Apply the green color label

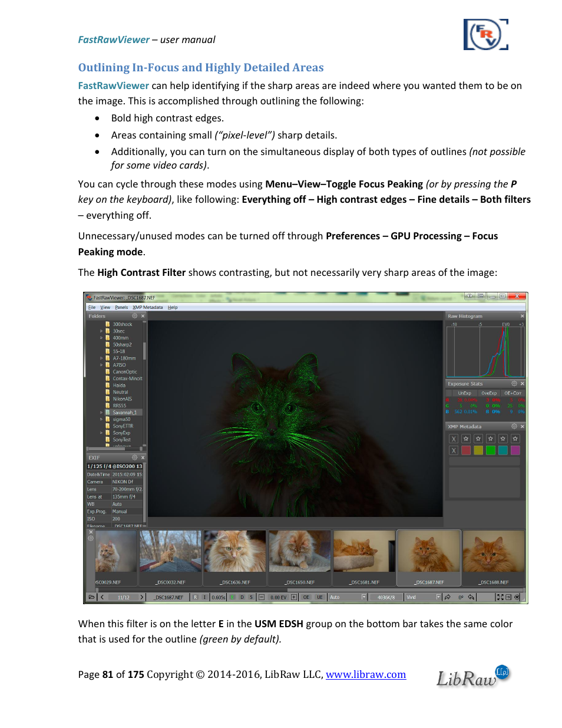coord(491,450)
